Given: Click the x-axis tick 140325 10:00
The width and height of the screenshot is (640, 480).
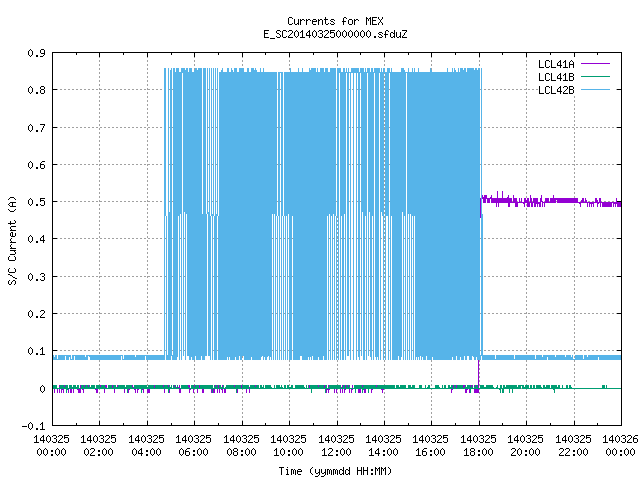Looking at the screenshot, I should pos(288,446).
